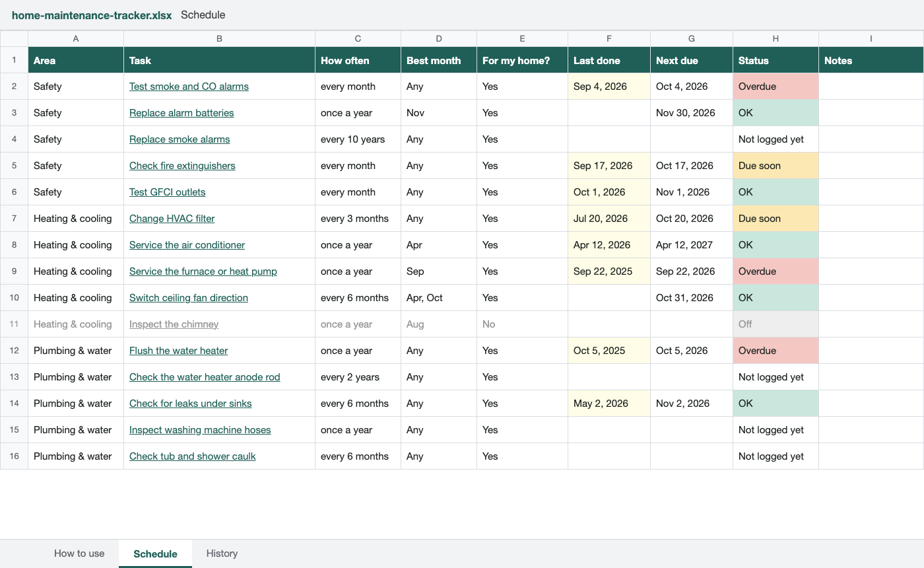Open the Check the water heater anode rod link
The width and height of the screenshot is (924, 568).
(205, 377)
